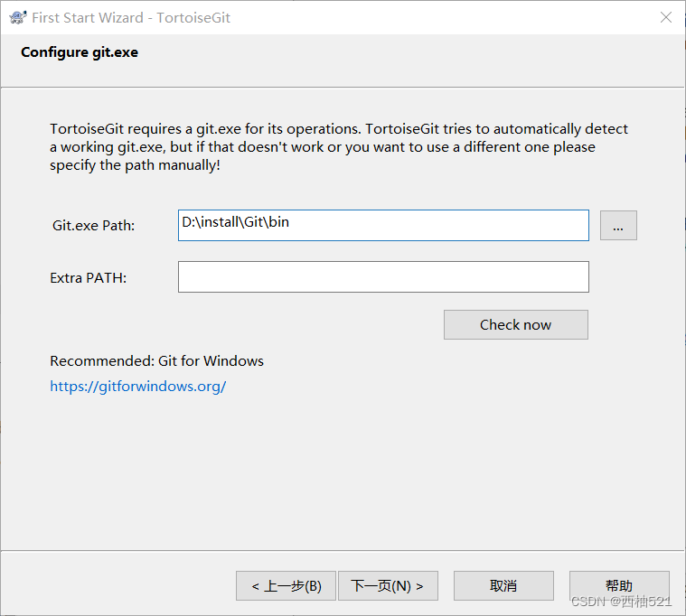Image resolution: width=686 pixels, height=616 pixels.
Task: Click the 'Configure git.exe' heading
Action: [80, 52]
